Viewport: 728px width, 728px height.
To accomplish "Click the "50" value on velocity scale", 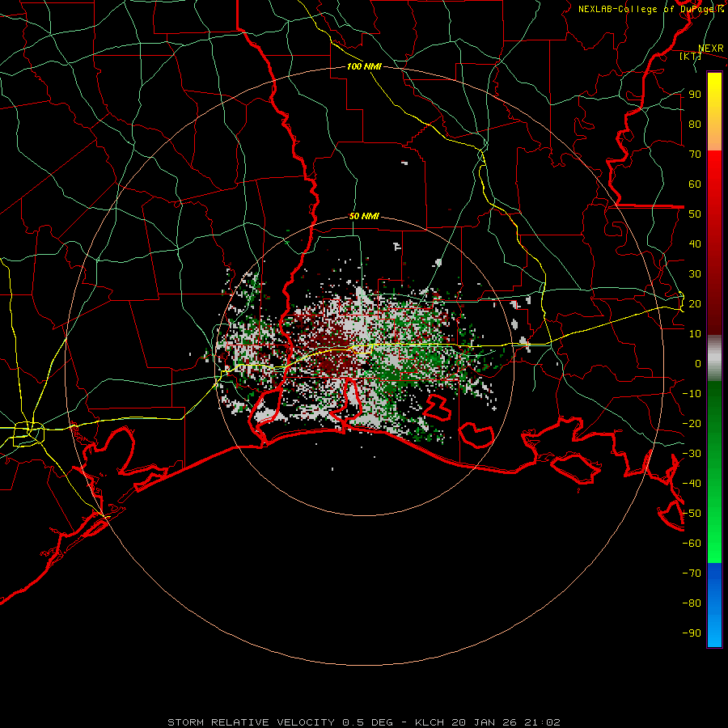I will point(695,214).
